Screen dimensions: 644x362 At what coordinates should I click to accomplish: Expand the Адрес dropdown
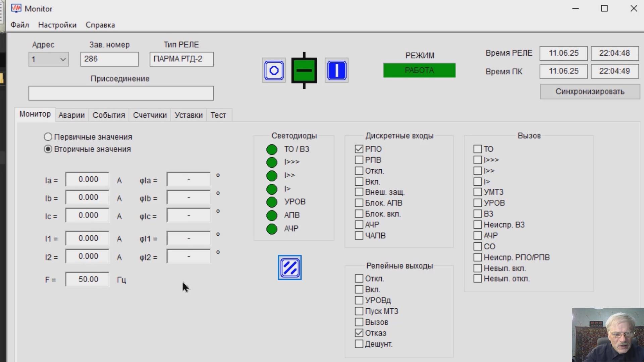pyautogui.click(x=63, y=60)
